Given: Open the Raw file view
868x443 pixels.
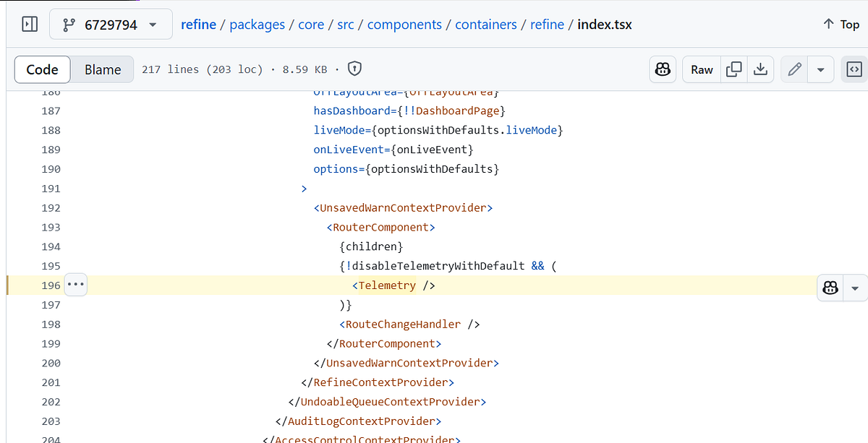Looking at the screenshot, I should click(701, 69).
